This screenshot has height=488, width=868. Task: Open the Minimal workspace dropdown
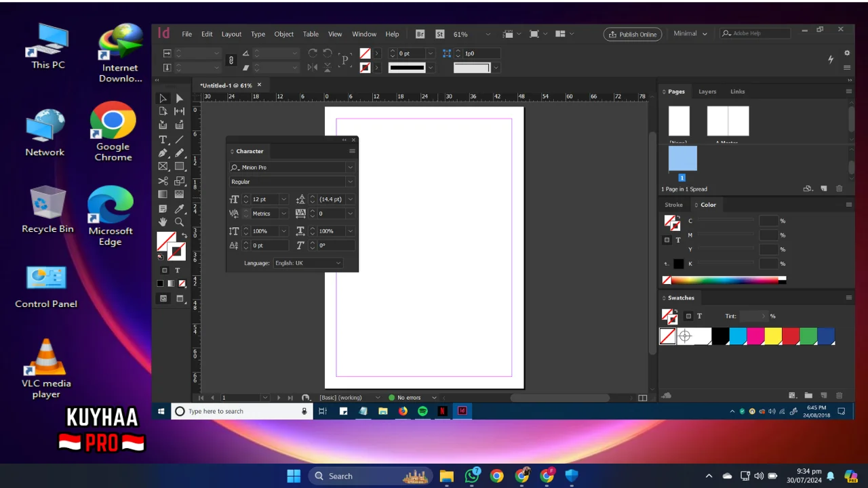[690, 33]
